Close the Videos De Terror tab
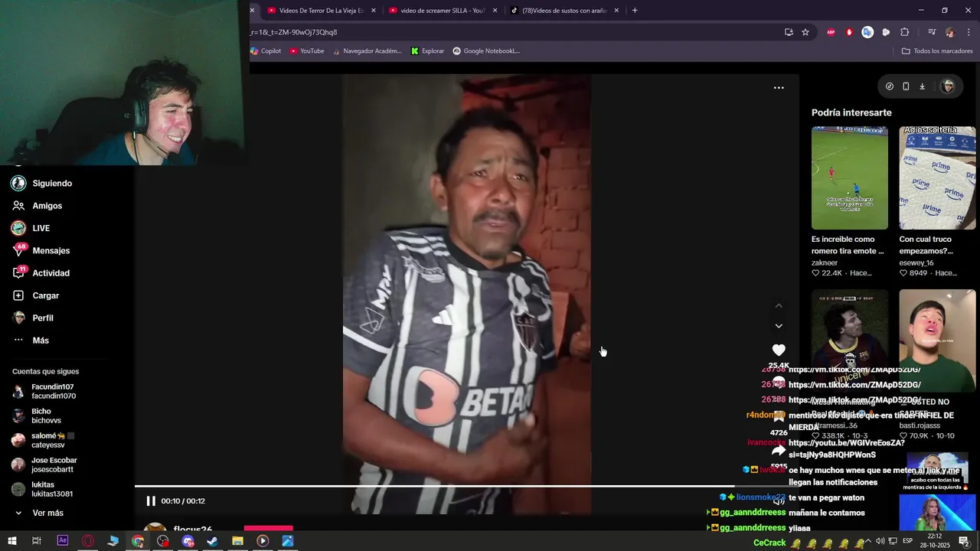The image size is (980, 551). tap(374, 11)
